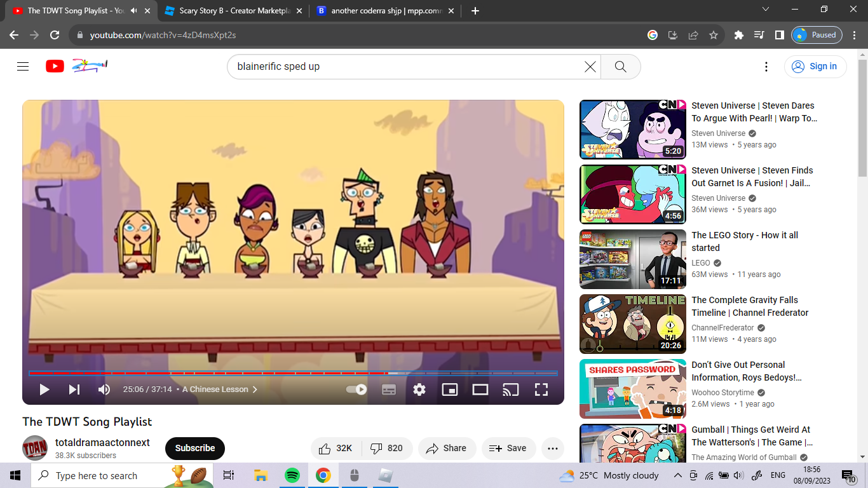Screen dimensions: 868x488
Task: Open 'The LEGO Story' video thumbnail
Action: (x=633, y=259)
